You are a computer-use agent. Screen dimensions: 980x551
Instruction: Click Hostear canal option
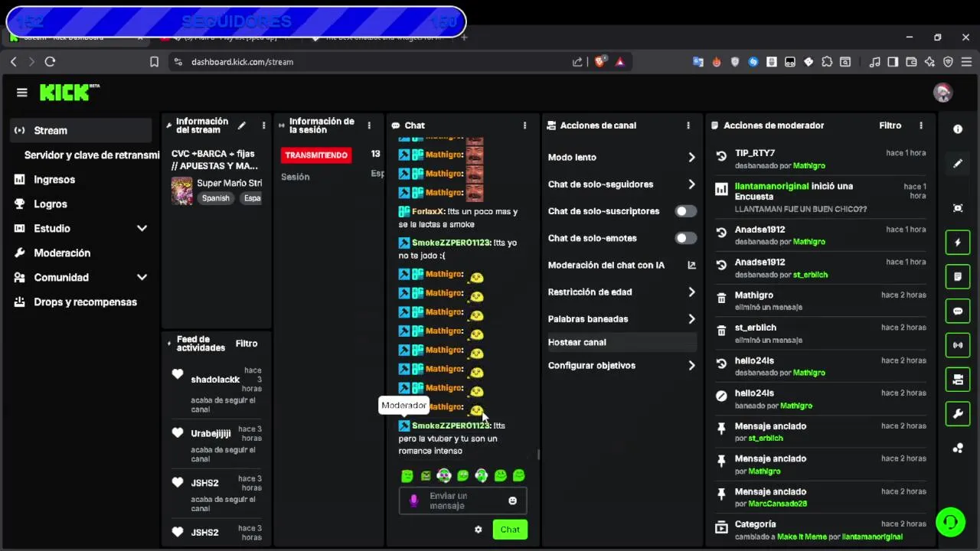621,342
